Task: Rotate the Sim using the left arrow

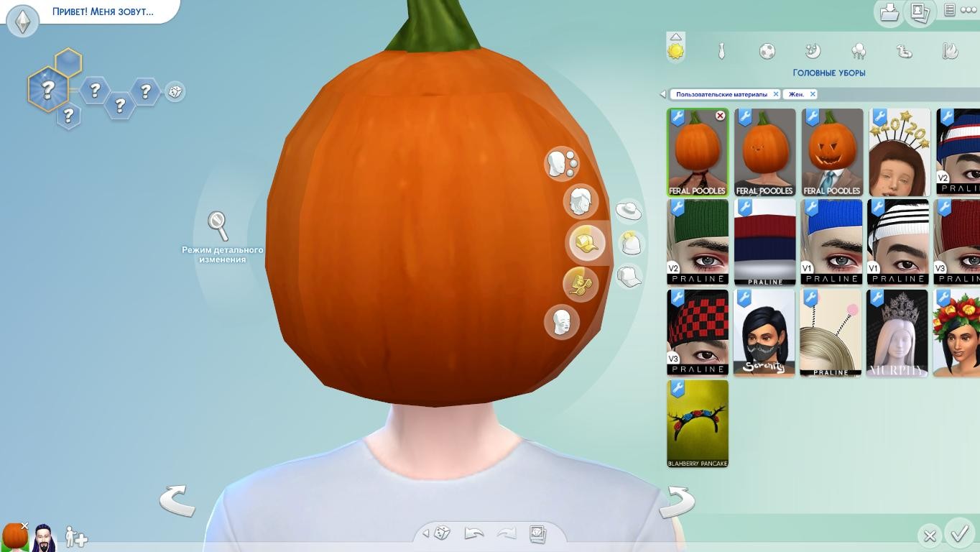Action: pos(177,500)
